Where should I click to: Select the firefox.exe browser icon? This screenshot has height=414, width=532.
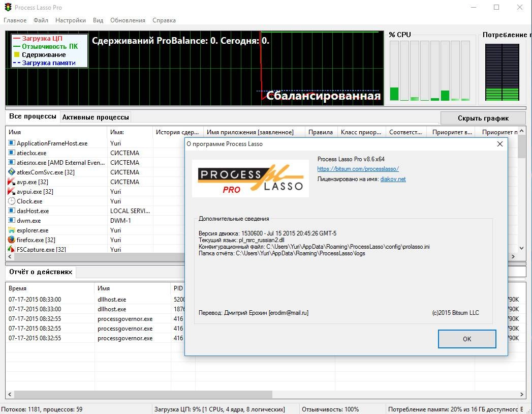(x=12, y=240)
